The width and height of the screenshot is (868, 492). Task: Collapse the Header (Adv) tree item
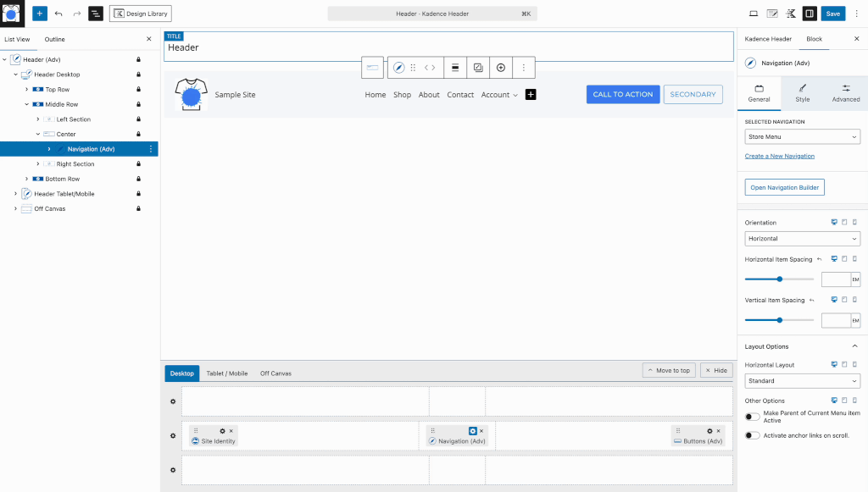click(x=4, y=59)
